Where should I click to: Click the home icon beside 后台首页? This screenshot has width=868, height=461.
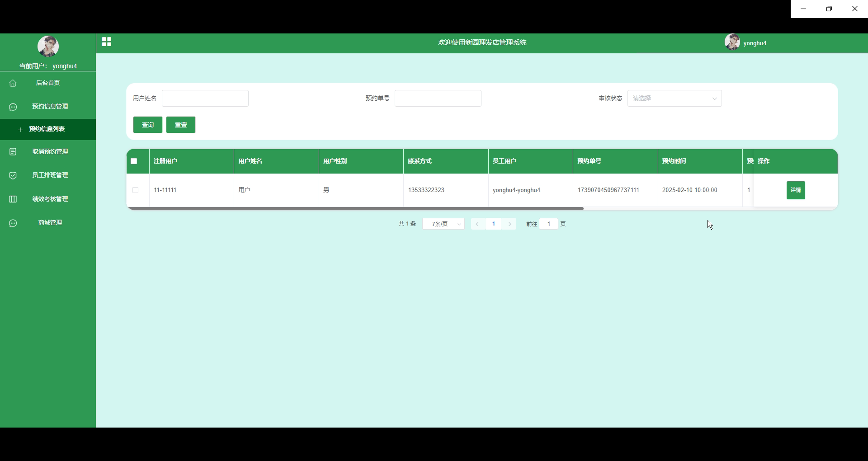pos(13,83)
